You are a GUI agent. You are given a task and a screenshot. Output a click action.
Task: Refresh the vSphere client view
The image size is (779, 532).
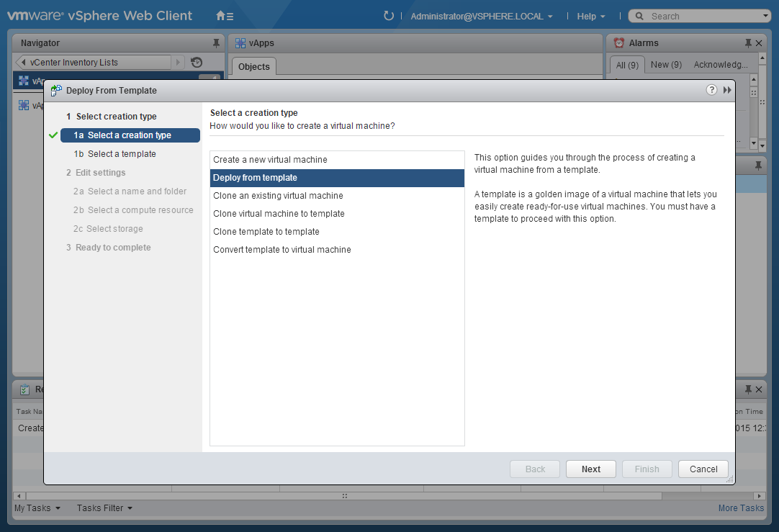(389, 16)
